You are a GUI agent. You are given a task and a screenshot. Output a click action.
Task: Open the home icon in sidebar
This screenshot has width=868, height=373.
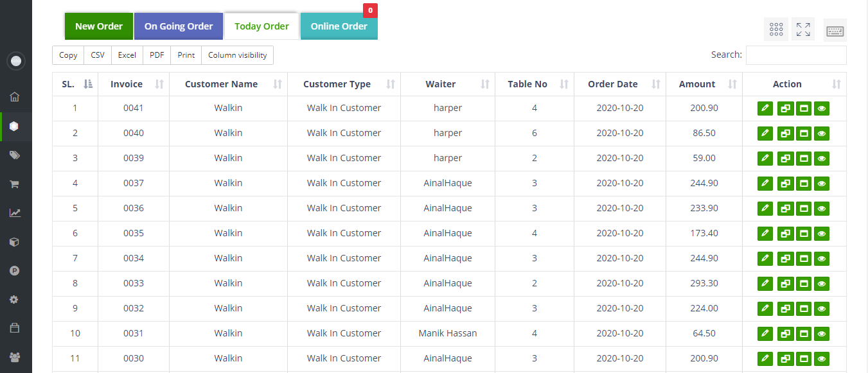[x=15, y=97]
